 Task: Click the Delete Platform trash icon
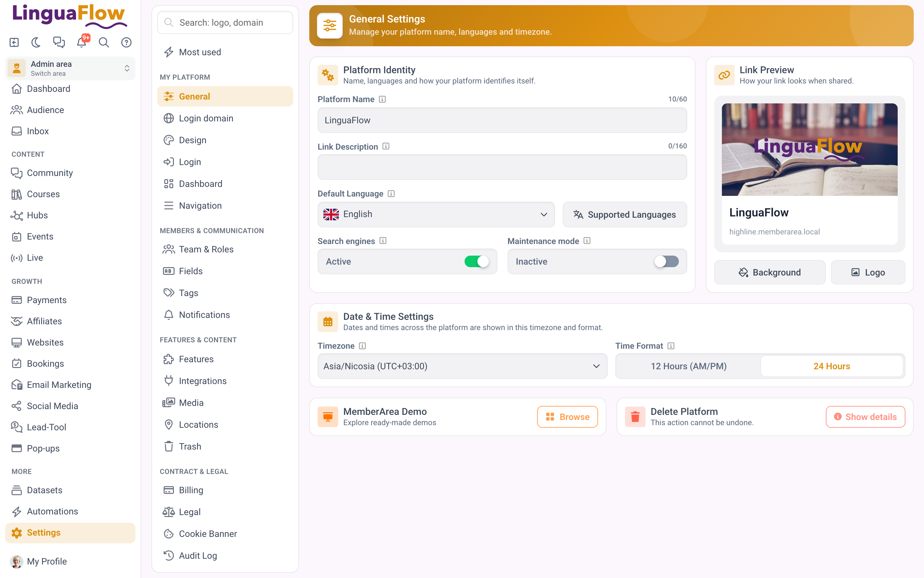tap(635, 417)
